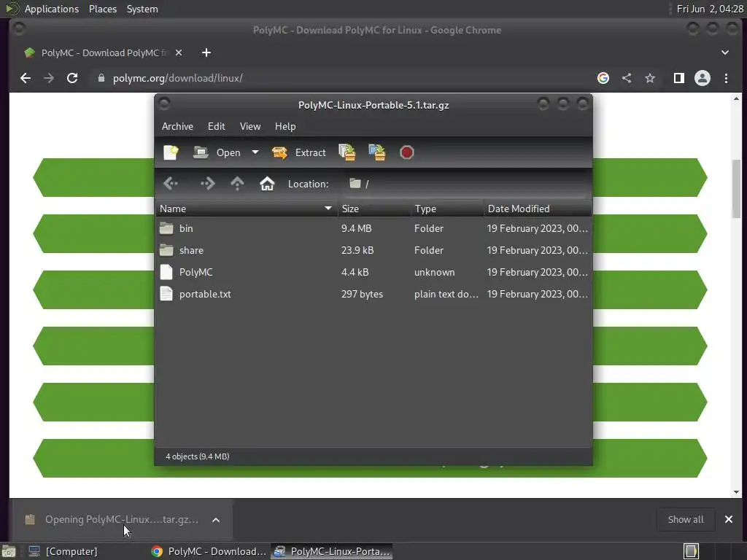Toggle Chrome side panel icon
Screen dimensions: 747x560
[x=679, y=78]
